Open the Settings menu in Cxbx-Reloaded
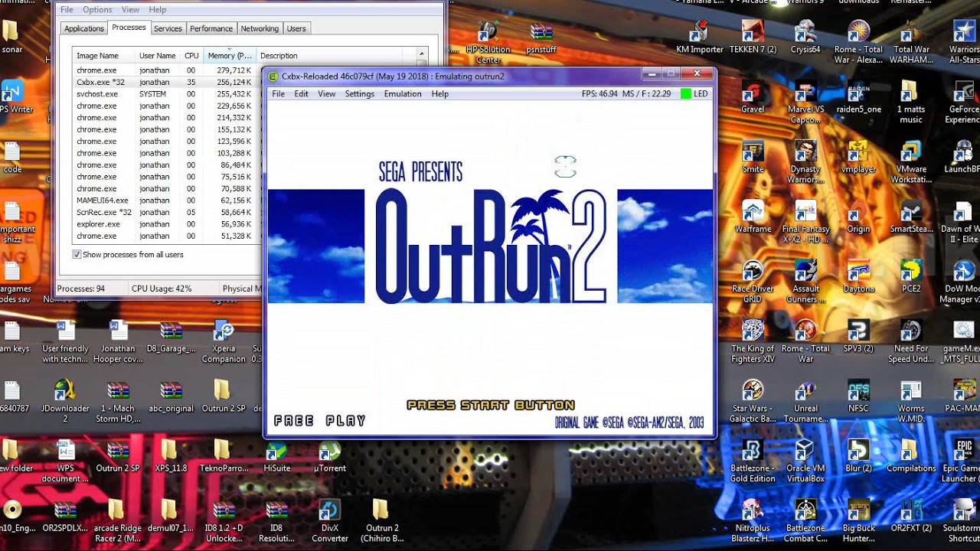This screenshot has width=980, height=551. [360, 93]
